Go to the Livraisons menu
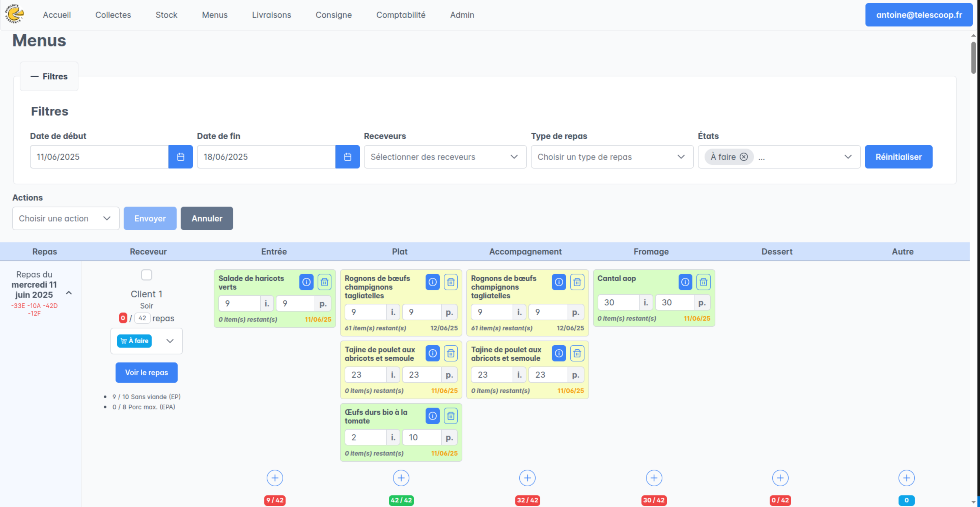980x507 pixels. point(271,15)
